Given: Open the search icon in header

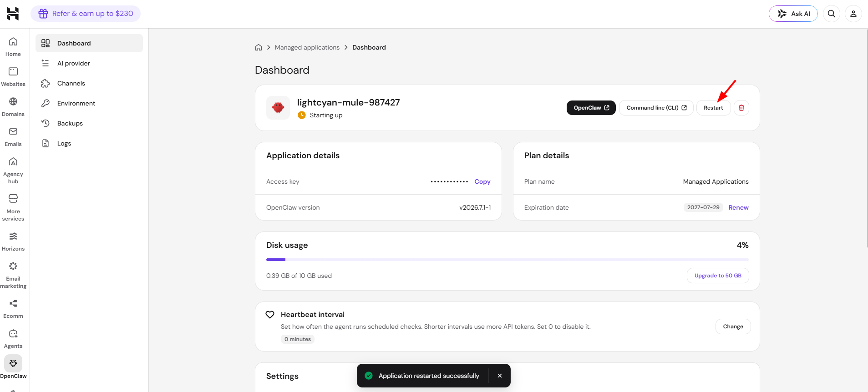Looking at the screenshot, I should 832,14.
